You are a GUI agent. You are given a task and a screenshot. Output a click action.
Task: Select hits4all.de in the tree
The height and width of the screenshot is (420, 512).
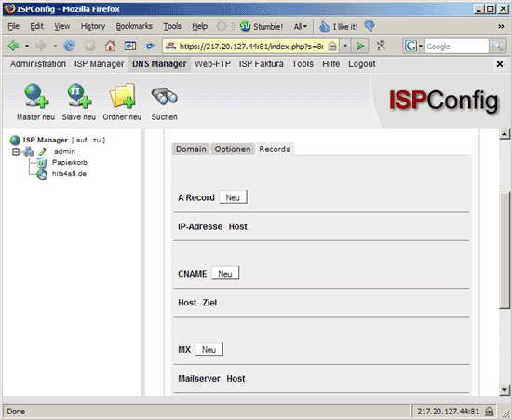click(x=69, y=174)
